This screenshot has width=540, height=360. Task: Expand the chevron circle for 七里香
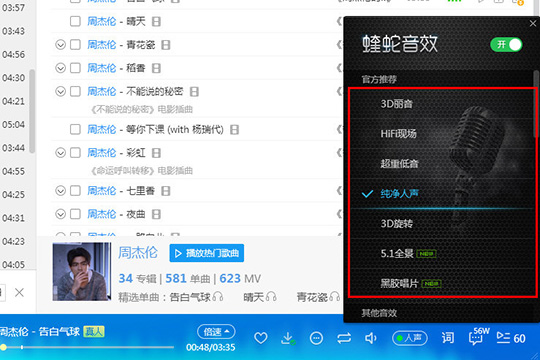(x=60, y=191)
